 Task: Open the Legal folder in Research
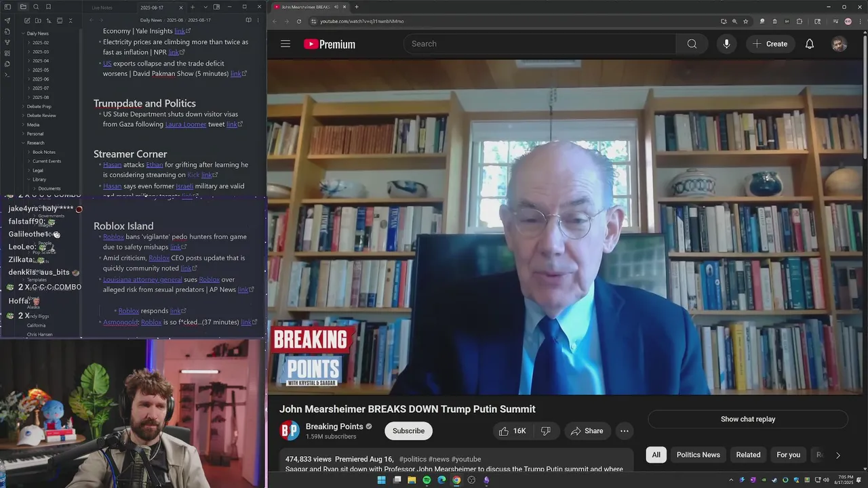pos(38,170)
